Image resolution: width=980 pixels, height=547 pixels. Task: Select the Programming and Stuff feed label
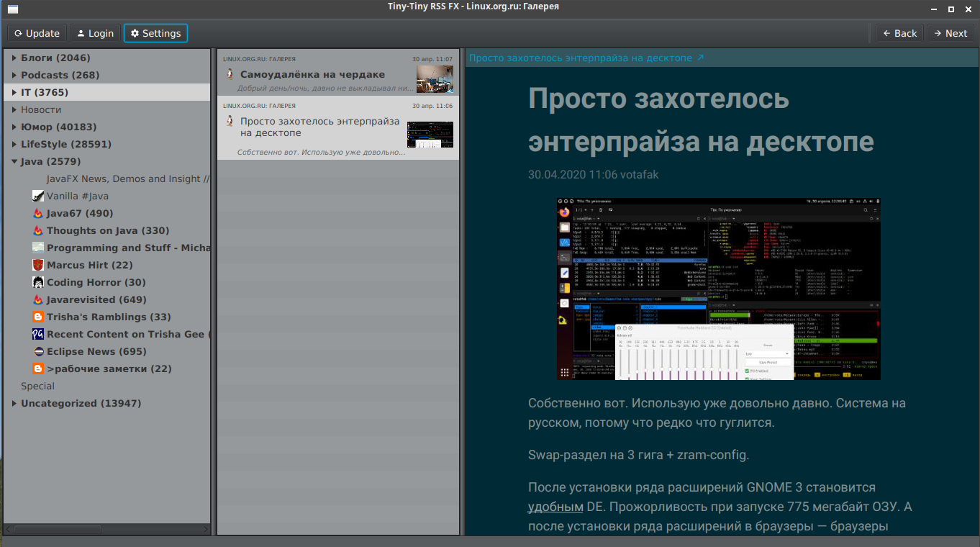point(128,248)
